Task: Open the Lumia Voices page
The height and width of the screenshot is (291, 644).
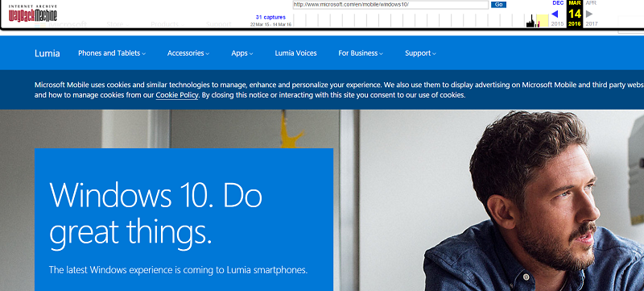Action: [x=295, y=53]
